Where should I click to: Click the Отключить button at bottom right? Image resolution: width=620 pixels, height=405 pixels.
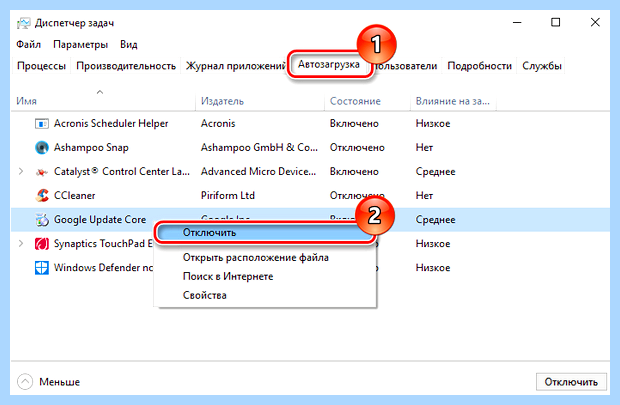point(571,382)
